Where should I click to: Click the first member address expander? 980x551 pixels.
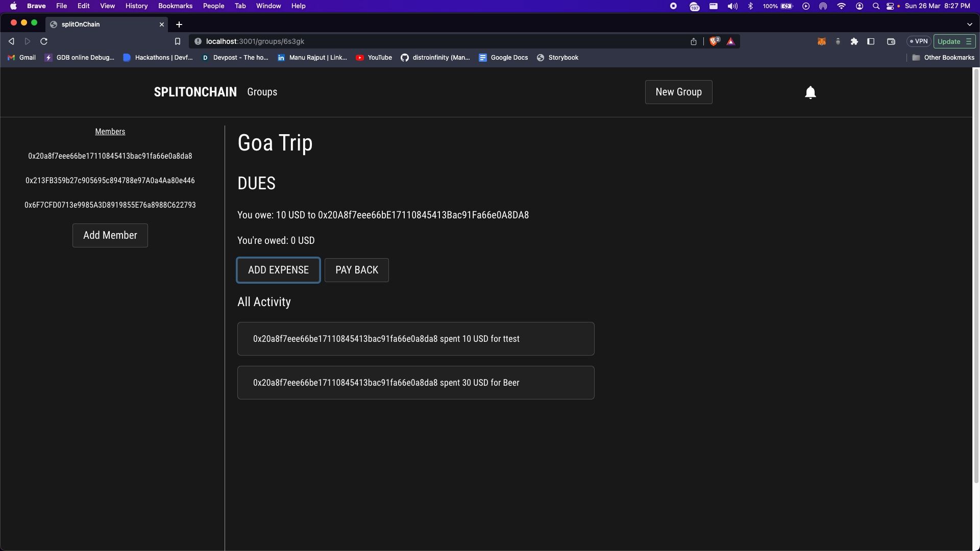click(110, 156)
